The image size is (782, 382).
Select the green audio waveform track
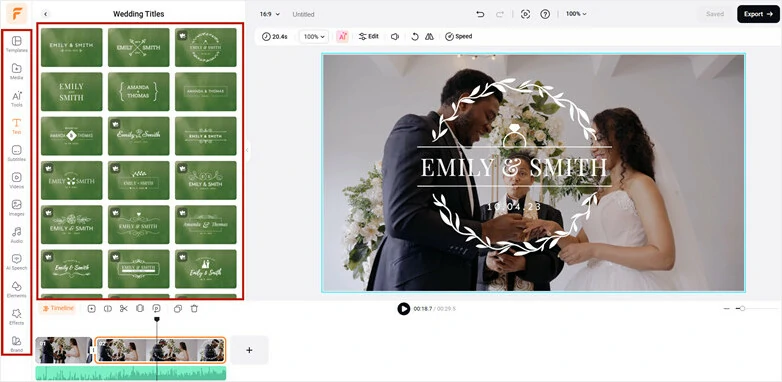click(131, 373)
